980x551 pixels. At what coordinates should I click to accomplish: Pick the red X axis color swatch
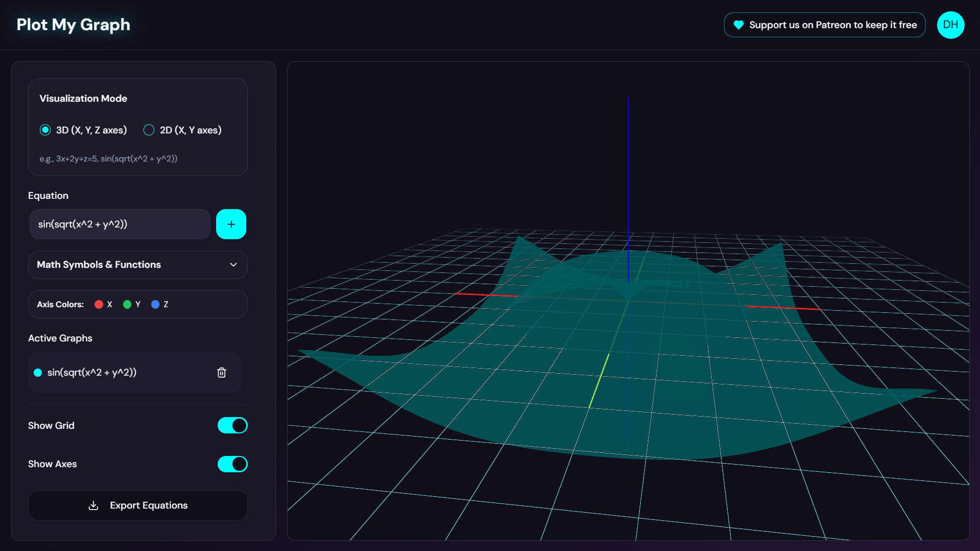coord(99,304)
